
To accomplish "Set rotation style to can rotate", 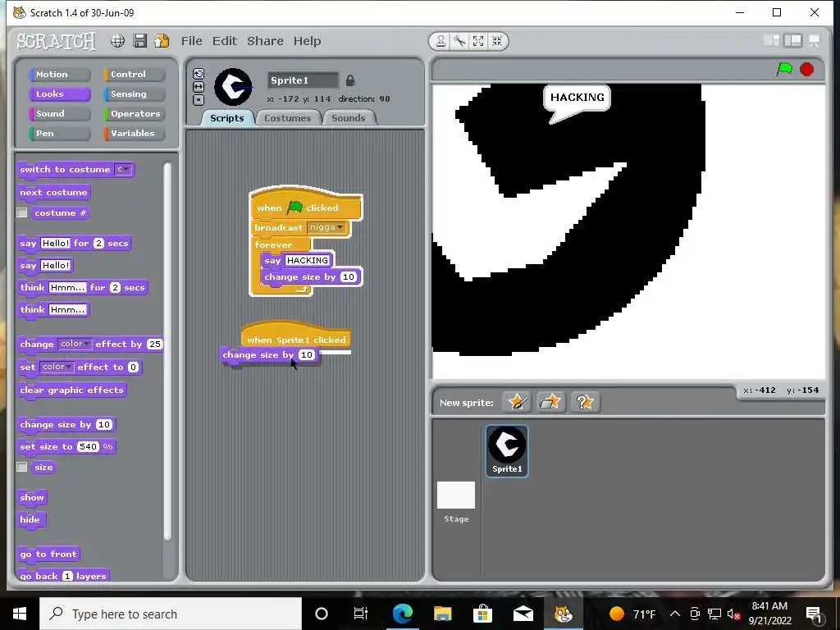I will [199, 74].
